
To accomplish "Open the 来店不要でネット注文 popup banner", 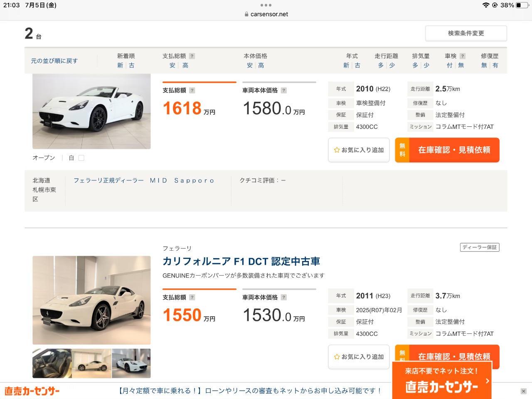I will point(442,380).
